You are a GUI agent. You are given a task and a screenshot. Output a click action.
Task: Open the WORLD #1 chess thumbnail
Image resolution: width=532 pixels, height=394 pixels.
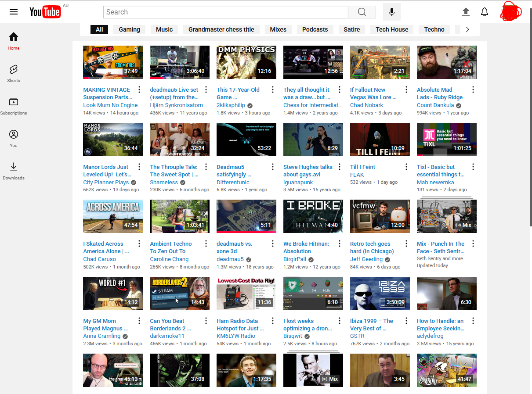click(x=113, y=294)
